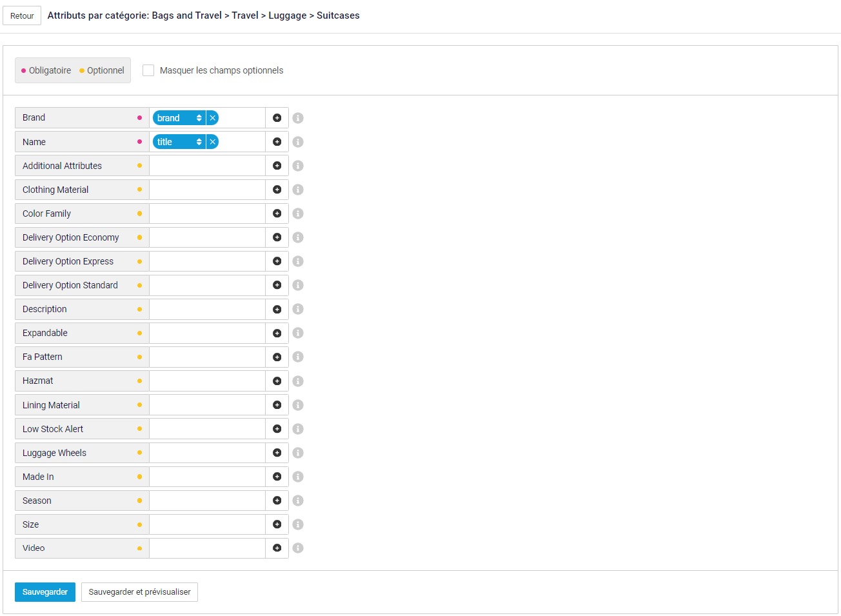View info icon beside Name row
Viewport: 841px width, 616px height.
[298, 142]
